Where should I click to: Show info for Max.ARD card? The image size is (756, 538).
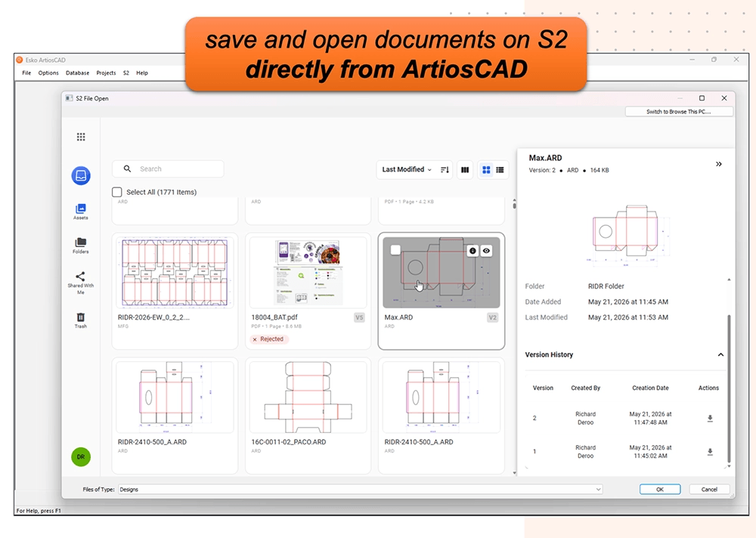472,251
